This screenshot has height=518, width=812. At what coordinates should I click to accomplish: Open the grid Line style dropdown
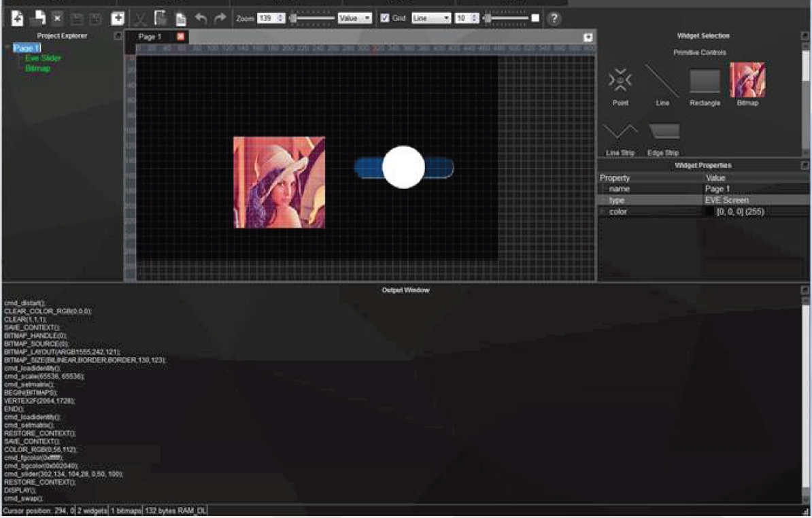pos(431,18)
